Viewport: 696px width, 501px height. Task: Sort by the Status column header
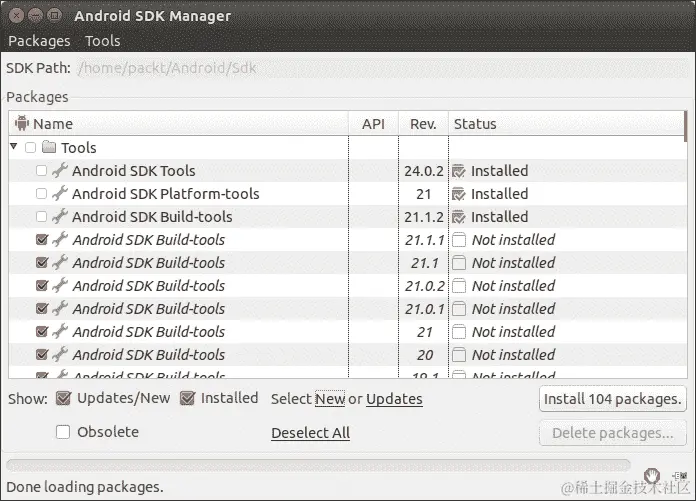click(x=567, y=123)
